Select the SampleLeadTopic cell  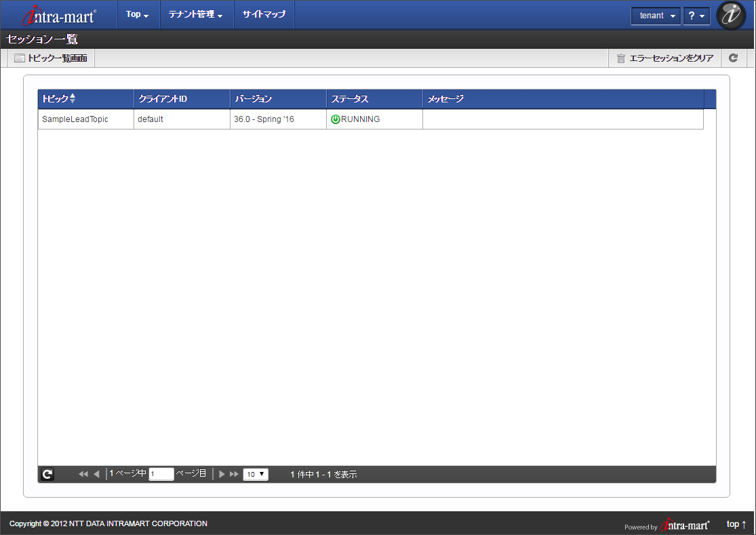(86, 119)
